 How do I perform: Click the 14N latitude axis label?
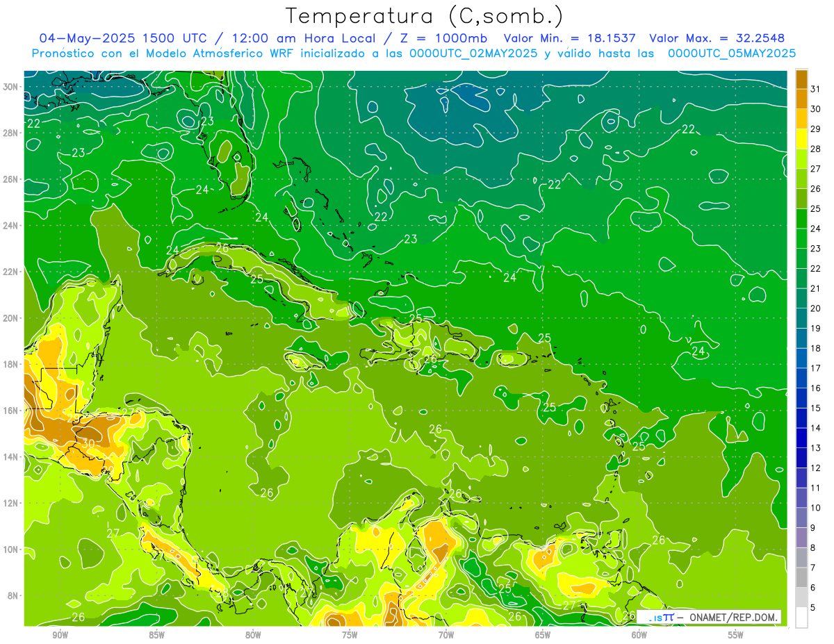(x=12, y=456)
